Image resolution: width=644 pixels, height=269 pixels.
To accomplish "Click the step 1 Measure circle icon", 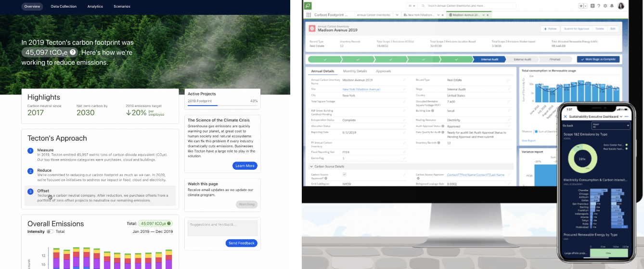I will coord(30,151).
